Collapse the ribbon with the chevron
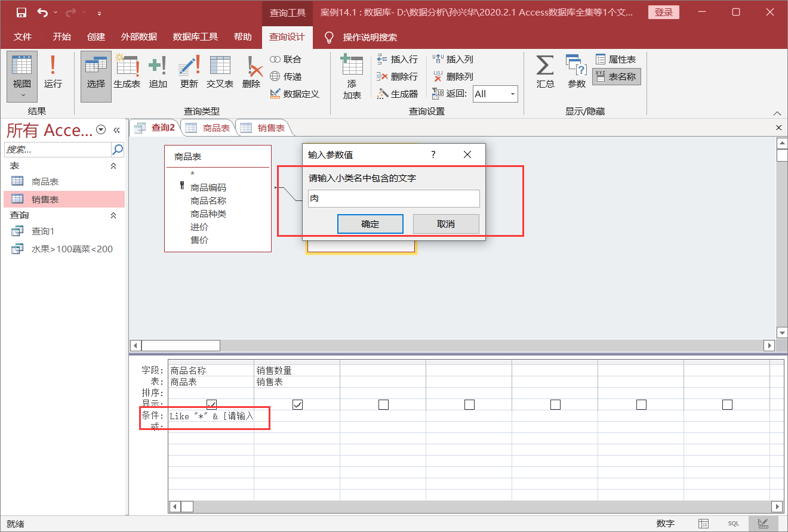The image size is (788, 532). (777, 113)
